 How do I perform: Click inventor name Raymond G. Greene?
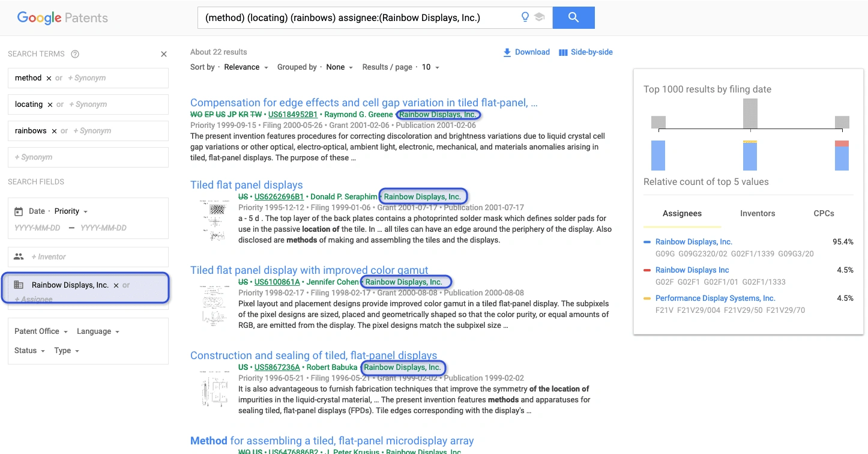coord(359,115)
